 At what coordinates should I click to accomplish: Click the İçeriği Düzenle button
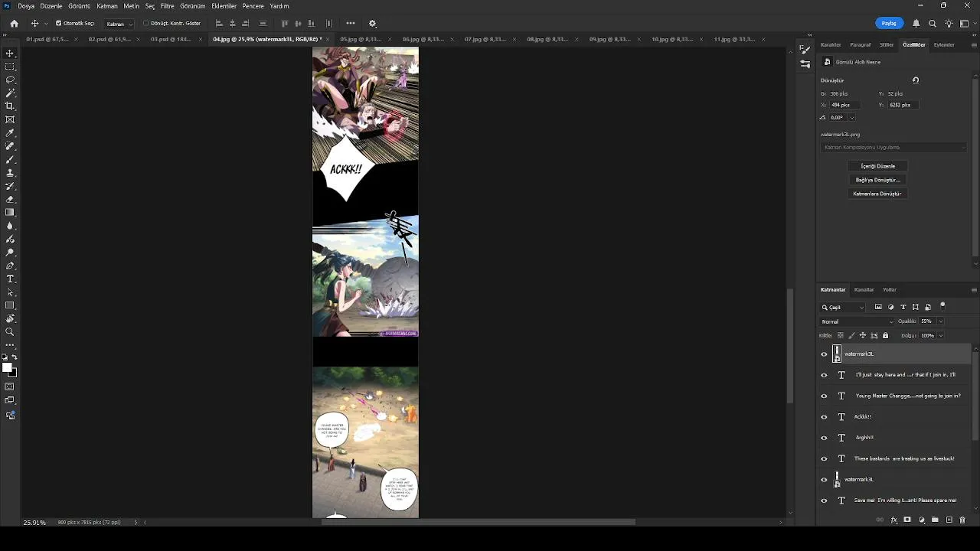877,166
